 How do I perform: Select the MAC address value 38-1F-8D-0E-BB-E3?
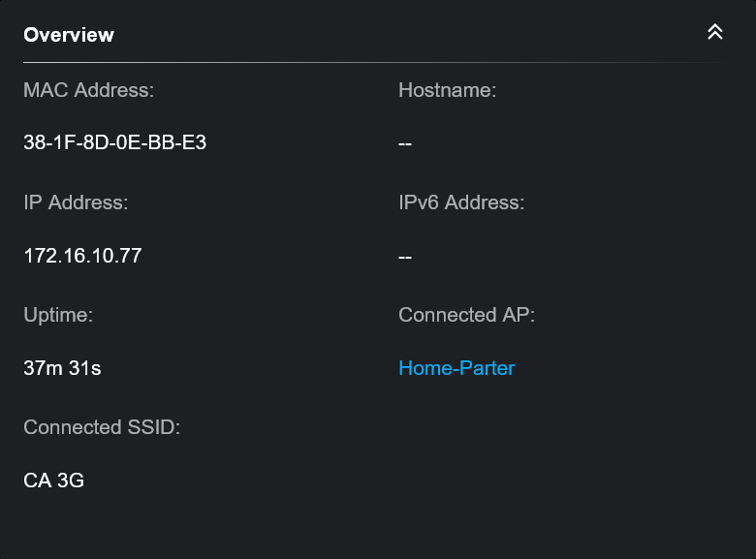click(114, 142)
